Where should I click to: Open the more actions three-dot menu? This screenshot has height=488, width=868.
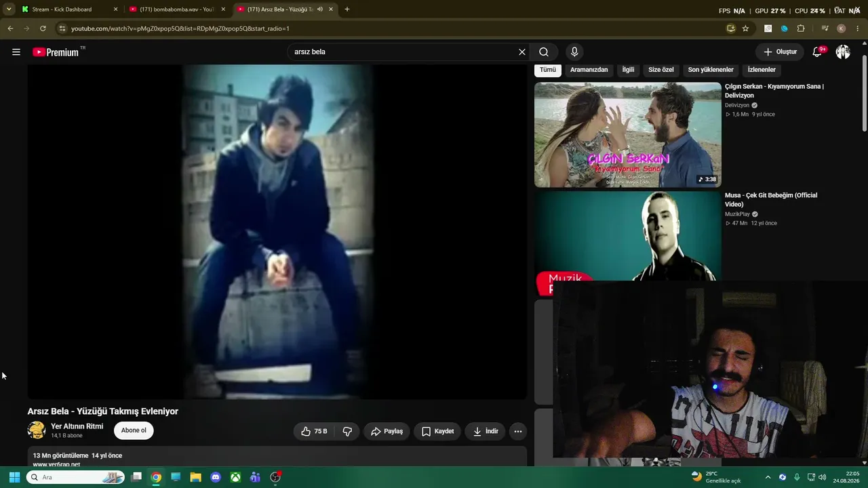click(518, 431)
